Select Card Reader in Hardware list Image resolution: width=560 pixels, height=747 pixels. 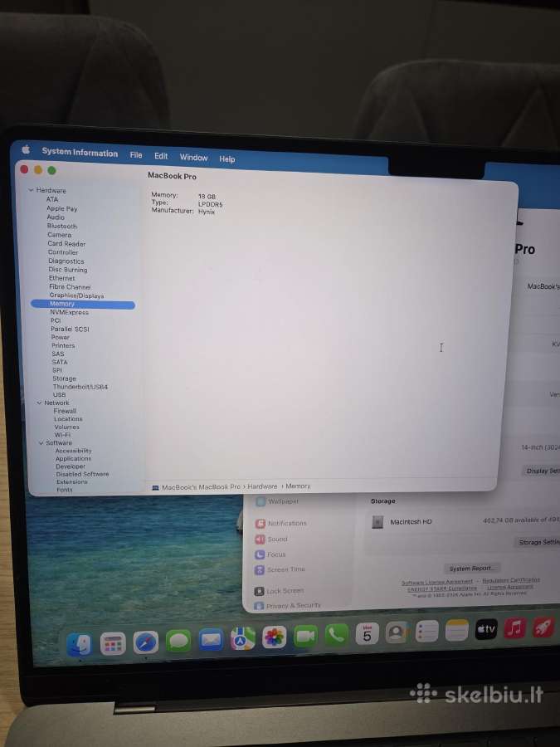pos(66,243)
